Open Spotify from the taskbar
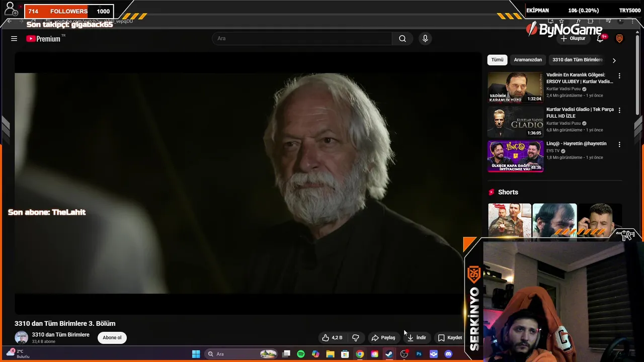This screenshot has width=644, height=362. 301,354
